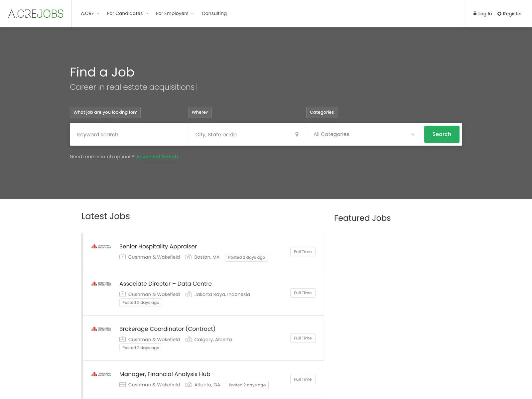Click the Keyword search input field
Viewport: 532px width, 399px height.
(129, 134)
